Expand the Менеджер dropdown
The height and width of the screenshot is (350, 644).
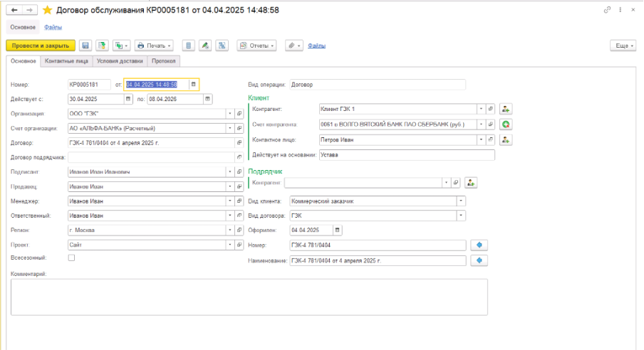[x=230, y=201]
